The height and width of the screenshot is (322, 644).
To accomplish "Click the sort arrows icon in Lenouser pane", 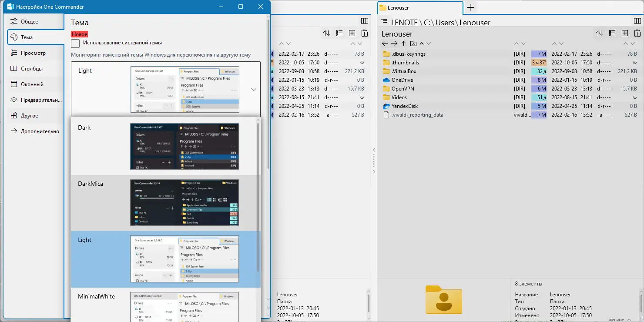I will [x=600, y=33].
